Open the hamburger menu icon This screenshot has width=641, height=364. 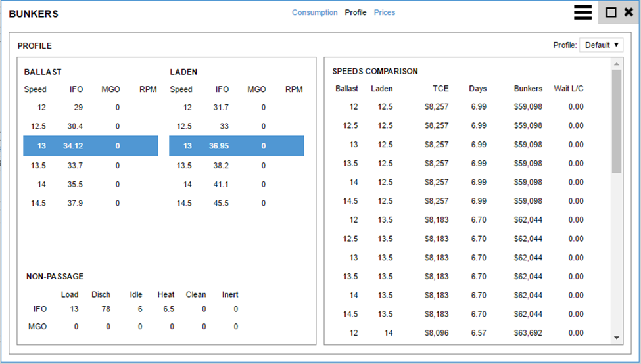tap(582, 12)
